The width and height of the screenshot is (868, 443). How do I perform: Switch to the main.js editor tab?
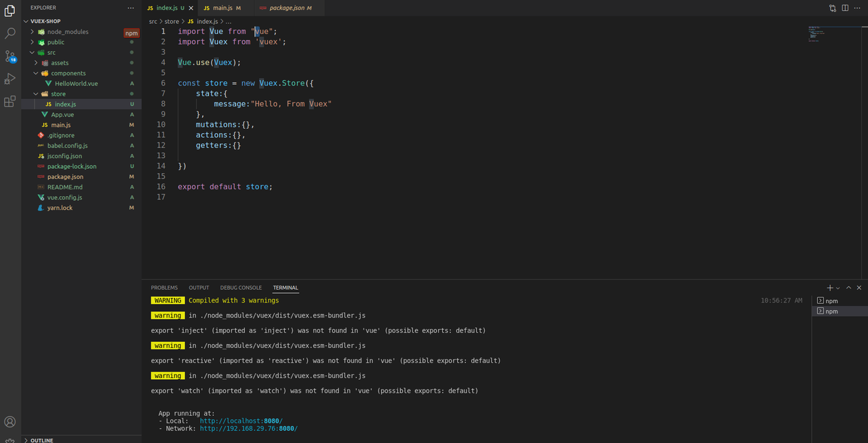(x=222, y=7)
